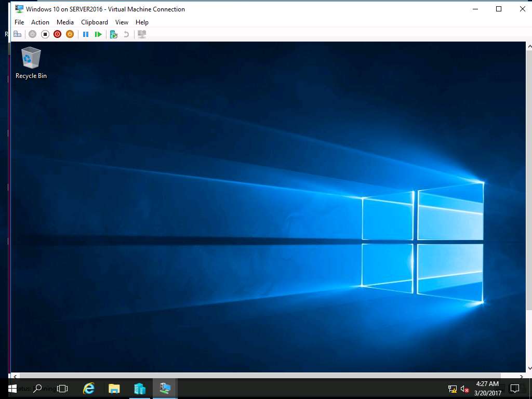Viewport: 532px width, 399px height.
Task: Click the orange Save state icon
Action: click(x=70, y=34)
